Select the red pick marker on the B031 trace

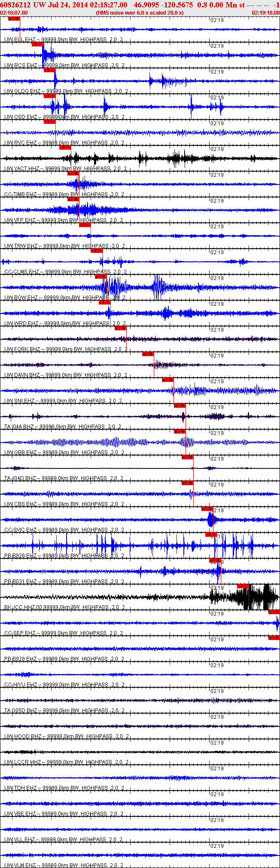[215, 560]
